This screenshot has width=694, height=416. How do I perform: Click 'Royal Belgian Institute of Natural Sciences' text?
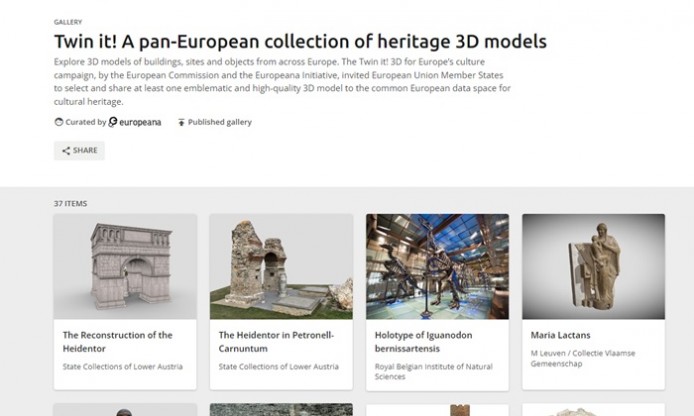(434, 372)
